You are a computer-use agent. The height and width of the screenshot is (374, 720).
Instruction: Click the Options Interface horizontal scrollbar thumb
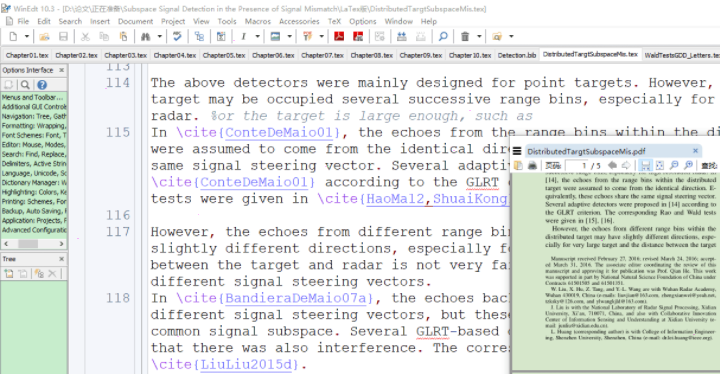28,244
